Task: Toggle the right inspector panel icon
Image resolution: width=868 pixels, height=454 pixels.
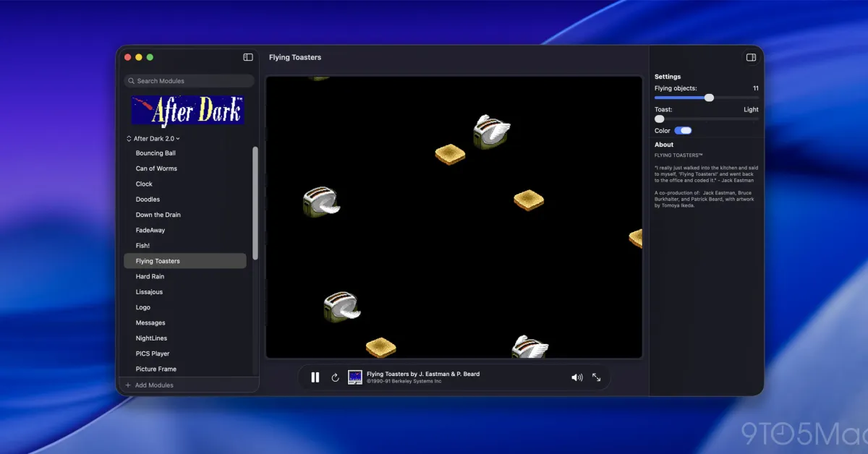Action: coord(751,57)
